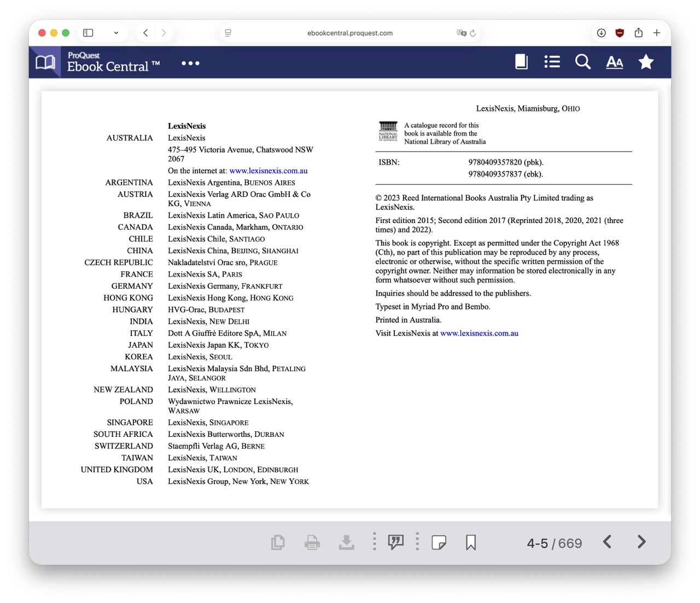Viewport: 700px width, 603px height.
Task: Open the three-dots more menu
Action: 190,63
